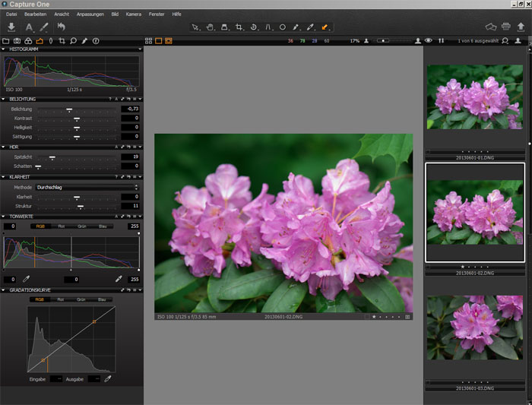Collapse the Histogramm panel
The width and height of the screenshot is (532, 405).
point(4,49)
